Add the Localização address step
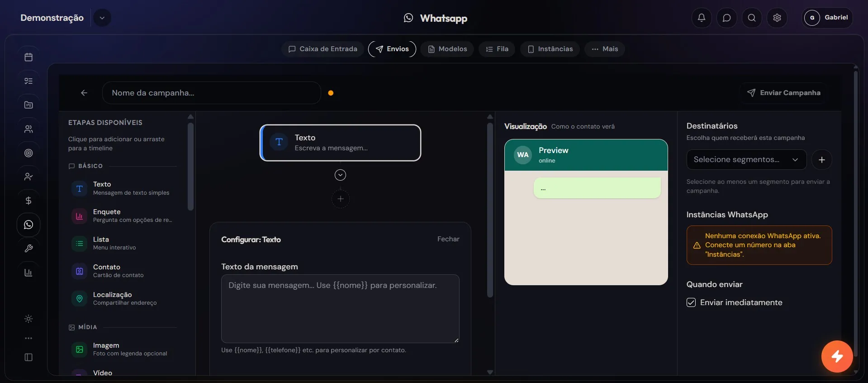The width and height of the screenshot is (868, 383). point(123,299)
